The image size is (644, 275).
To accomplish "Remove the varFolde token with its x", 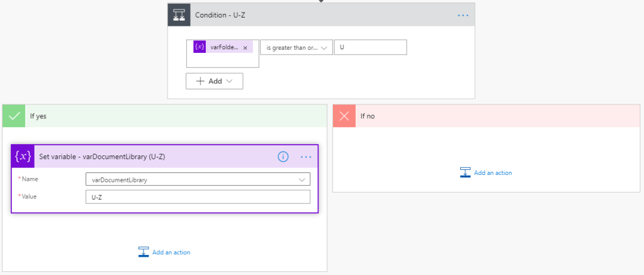I will (x=245, y=47).
